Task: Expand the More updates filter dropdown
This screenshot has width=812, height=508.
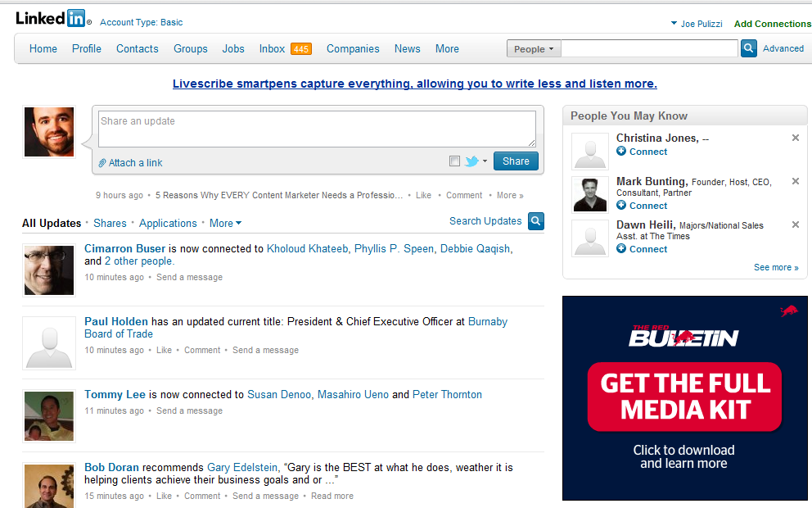Action: point(225,224)
